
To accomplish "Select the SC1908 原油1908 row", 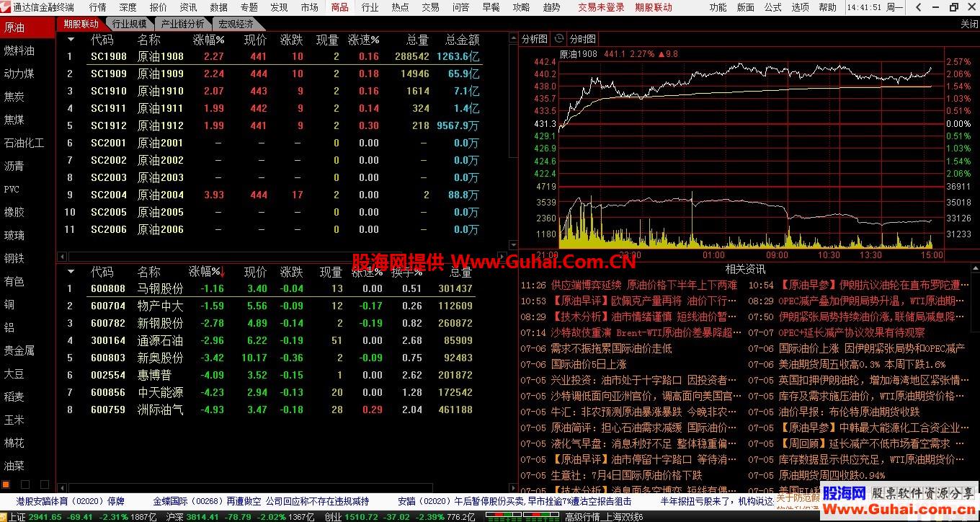I will (272, 56).
